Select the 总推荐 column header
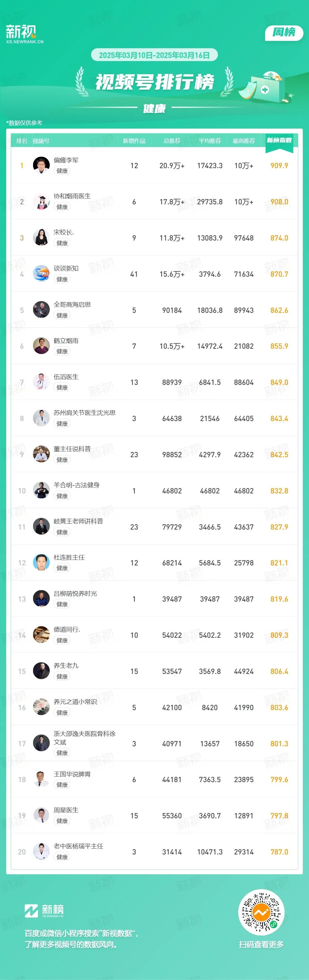 coord(172,141)
